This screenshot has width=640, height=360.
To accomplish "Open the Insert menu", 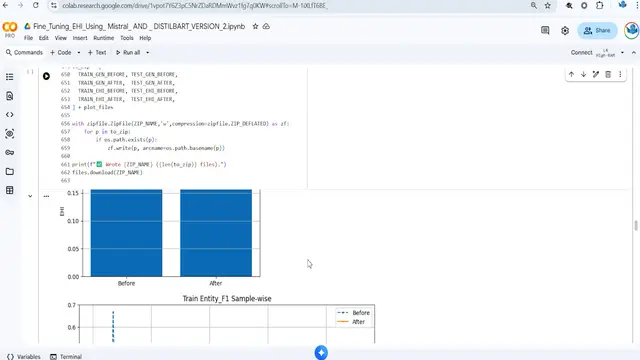I will 80,38.
